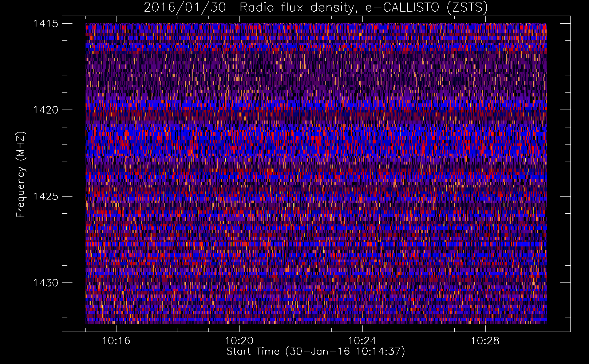Click the 1430 frequency tick label
589x364 pixels.
click(46, 283)
